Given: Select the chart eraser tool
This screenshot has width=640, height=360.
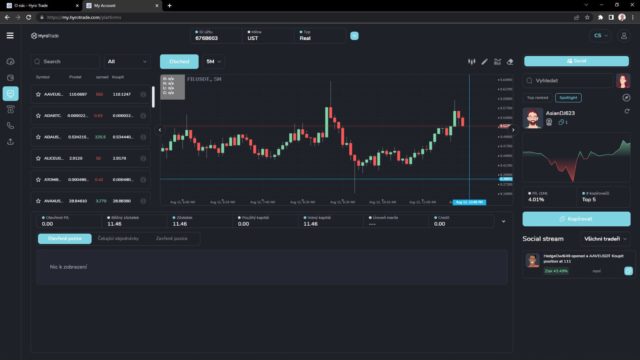Looking at the screenshot, I should (510, 62).
